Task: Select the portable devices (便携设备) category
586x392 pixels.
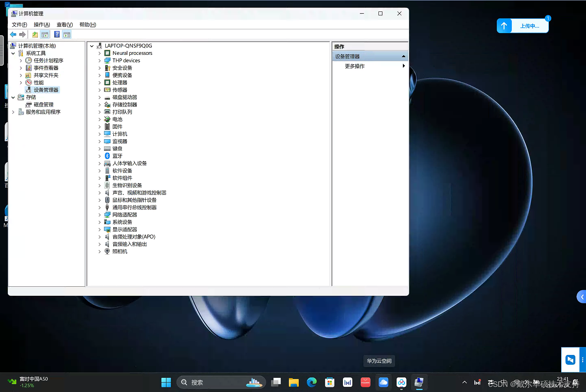Action: (x=122, y=75)
